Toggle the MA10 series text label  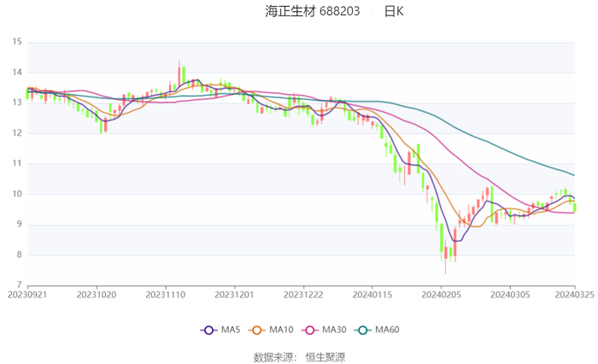click(x=281, y=330)
